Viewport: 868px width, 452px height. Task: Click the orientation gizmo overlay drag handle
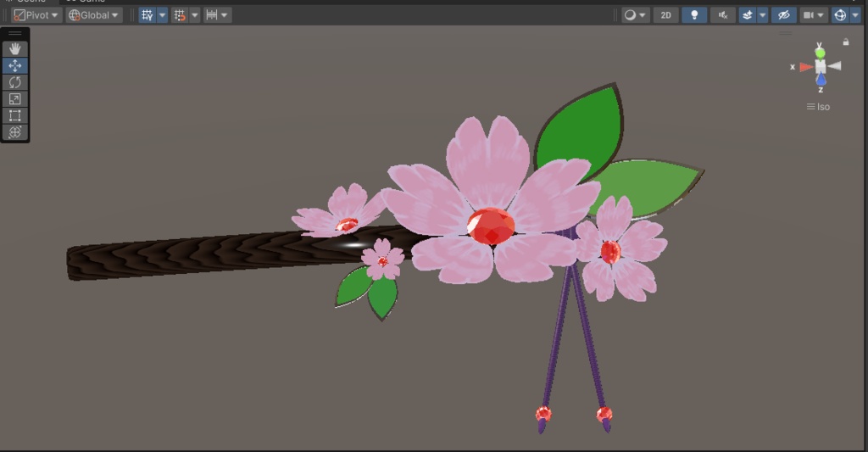coord(785,33)
